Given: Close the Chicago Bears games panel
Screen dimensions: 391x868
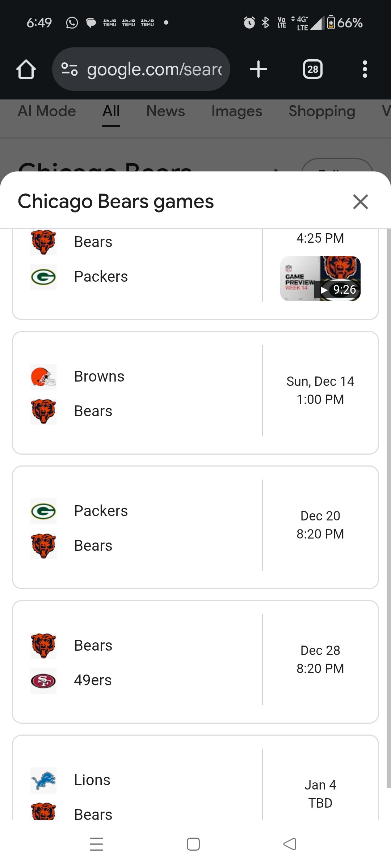Looking at the screenshot, I should pos(360,202).
